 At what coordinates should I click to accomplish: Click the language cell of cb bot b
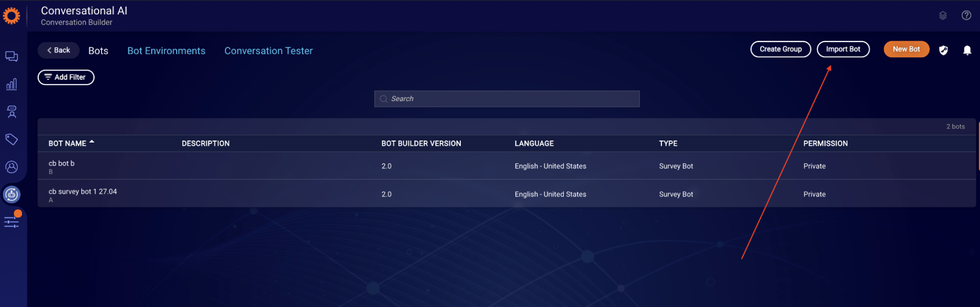[550, 166]
